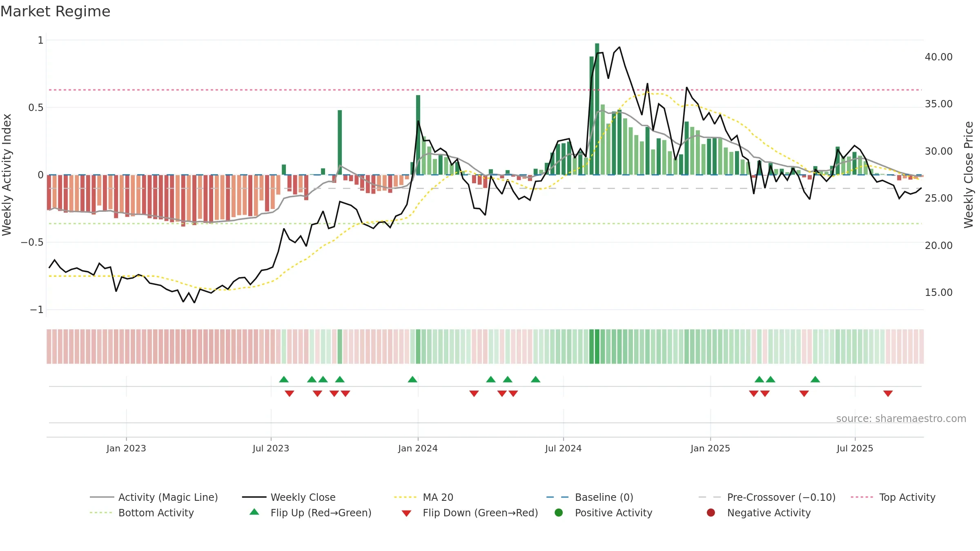This screenshot has width=980, height=551.
Task: Toggle the Top Activity legend entry
Action: pos(893,497)
